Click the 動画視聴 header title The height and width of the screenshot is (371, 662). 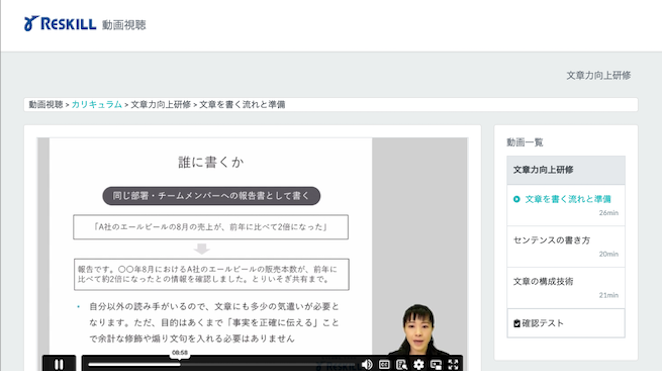[x=124, y=25]
